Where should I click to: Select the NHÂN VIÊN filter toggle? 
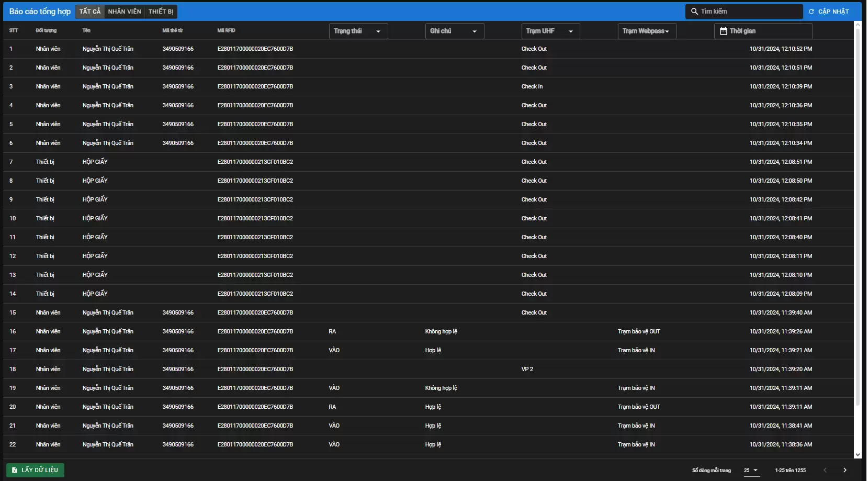pos(125,12)
